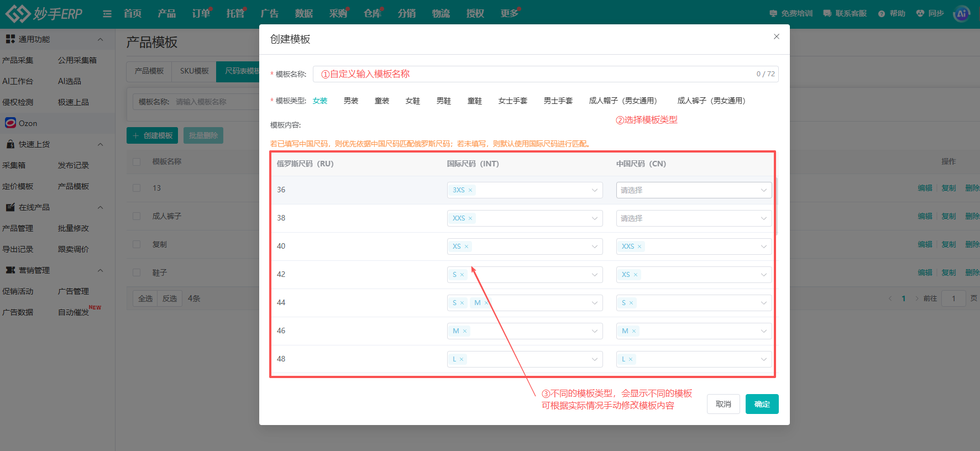This screenshot has height=451, width=980.
Task: Select 女装 template type
Action: coord(320,101)
